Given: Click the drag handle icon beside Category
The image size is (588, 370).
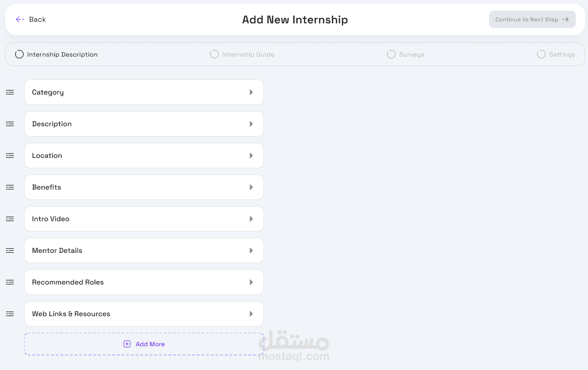Looking at the screenshot, I should click(x=10, y=92).
